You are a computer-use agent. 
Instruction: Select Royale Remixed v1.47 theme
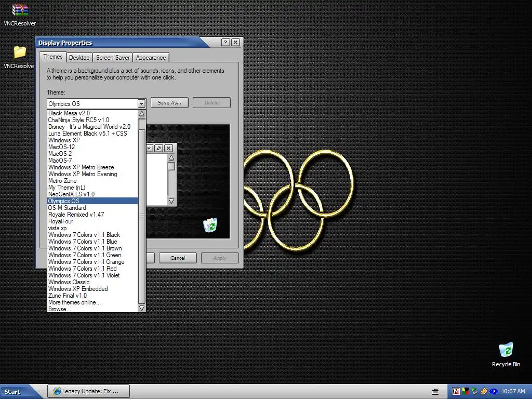click(x=92, y=215)
